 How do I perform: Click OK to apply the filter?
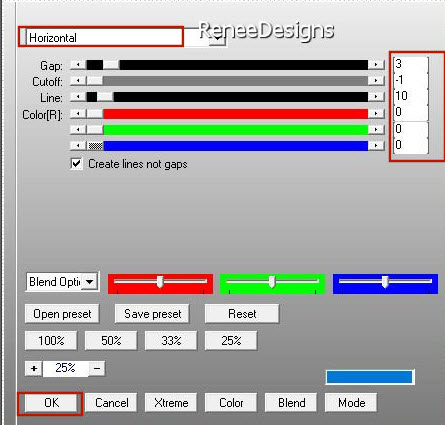[50, 403]
